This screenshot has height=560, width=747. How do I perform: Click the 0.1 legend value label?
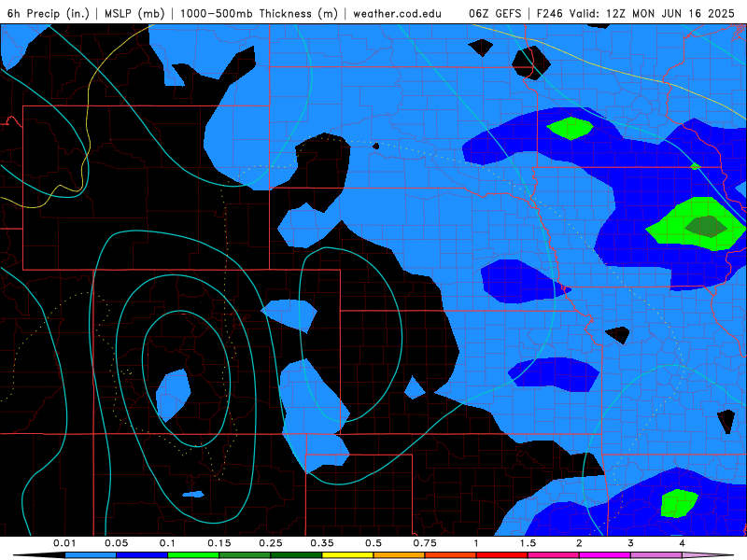point(167,543)
